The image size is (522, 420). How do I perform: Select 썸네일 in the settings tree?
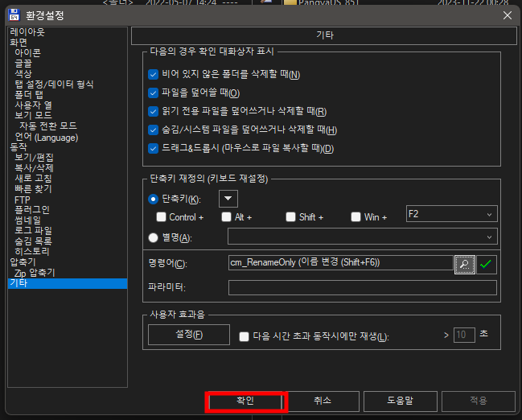27,220
